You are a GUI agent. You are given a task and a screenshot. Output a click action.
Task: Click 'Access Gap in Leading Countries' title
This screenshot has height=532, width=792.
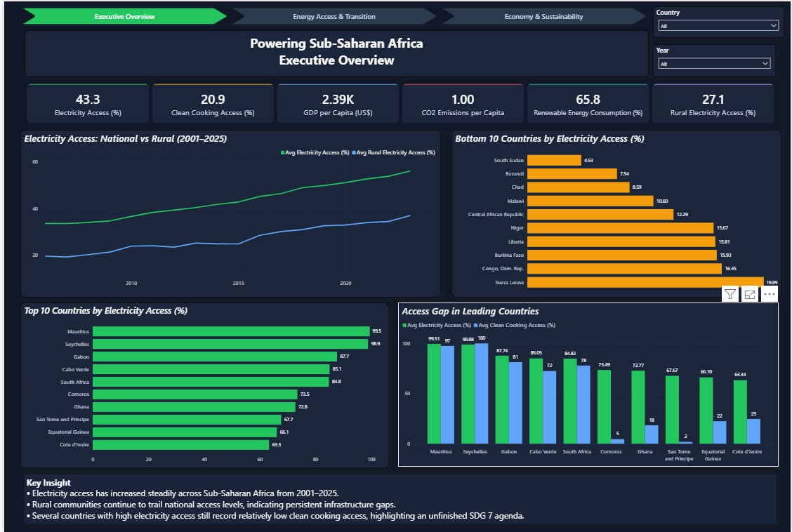point(470,312)
